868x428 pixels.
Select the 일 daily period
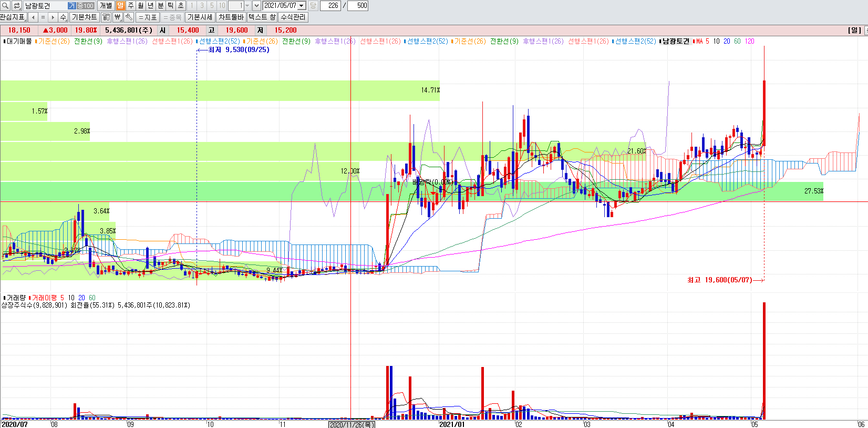click(x=120, y=5)
